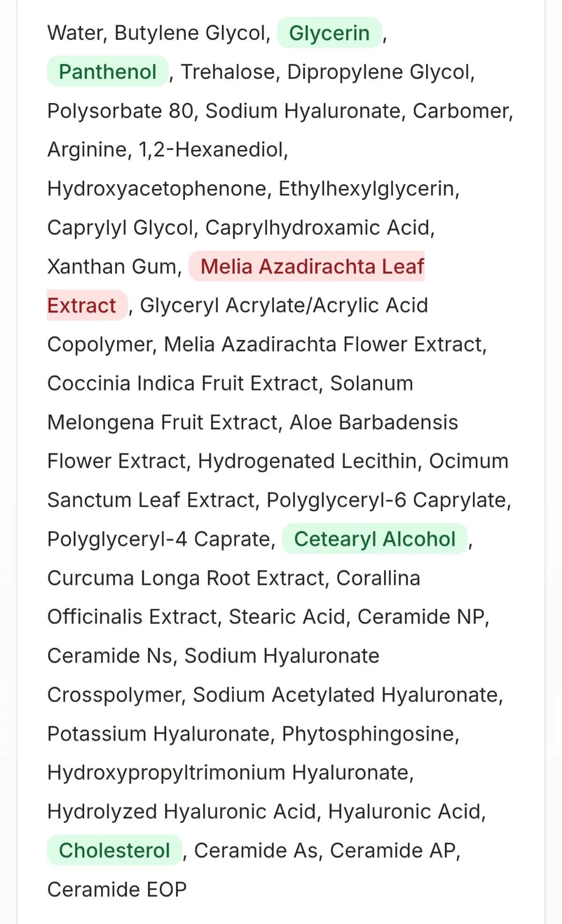Open the green Cholesterol ingredient chip
The height and width of the screenshot is (924, 562).
(x=114, y=851)
